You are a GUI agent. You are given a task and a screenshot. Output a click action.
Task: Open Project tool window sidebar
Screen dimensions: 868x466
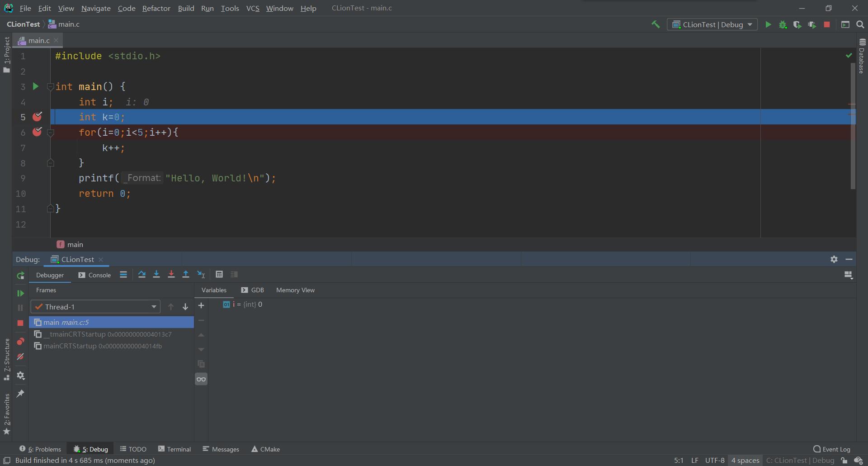[6, 55]
